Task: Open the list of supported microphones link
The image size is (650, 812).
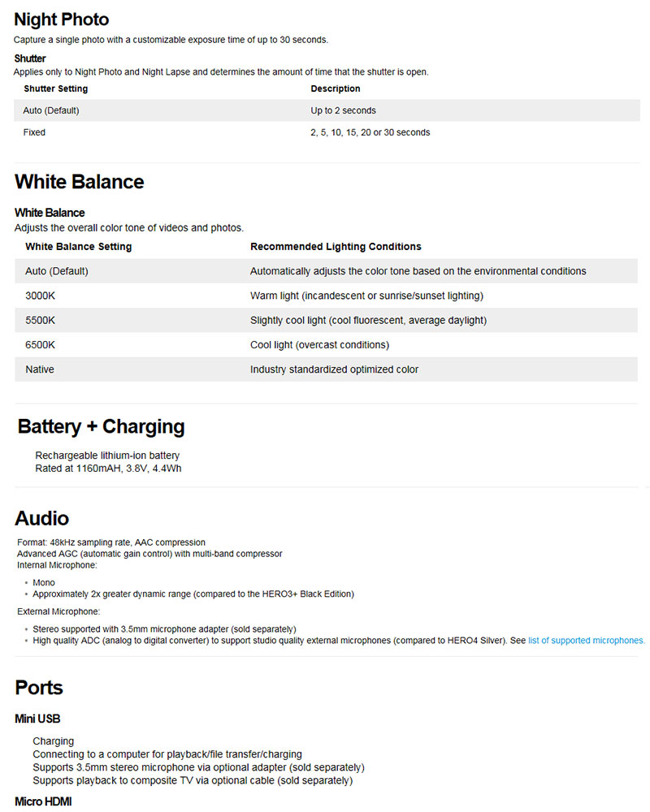Action: [x=586, y=641]
